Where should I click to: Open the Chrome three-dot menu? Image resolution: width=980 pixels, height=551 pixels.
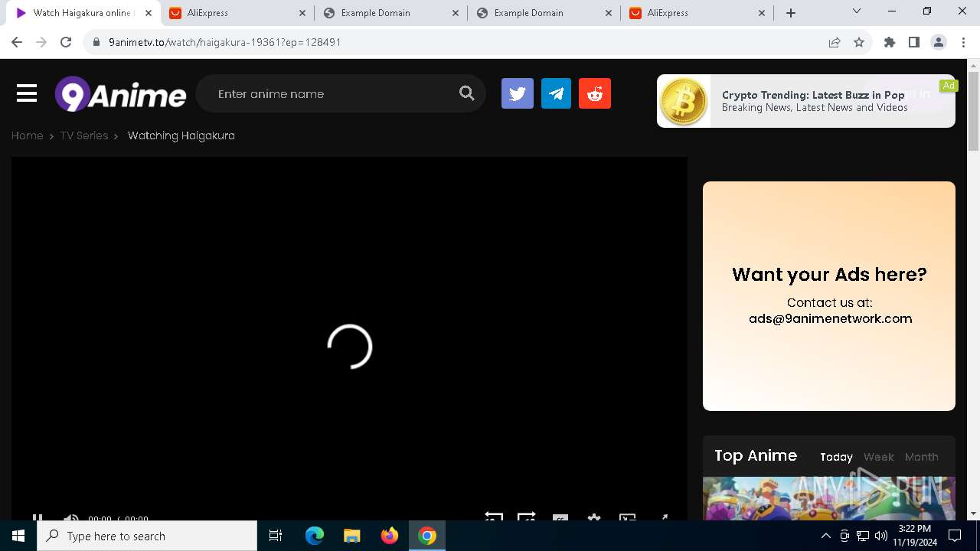click(x=963, y=42)
